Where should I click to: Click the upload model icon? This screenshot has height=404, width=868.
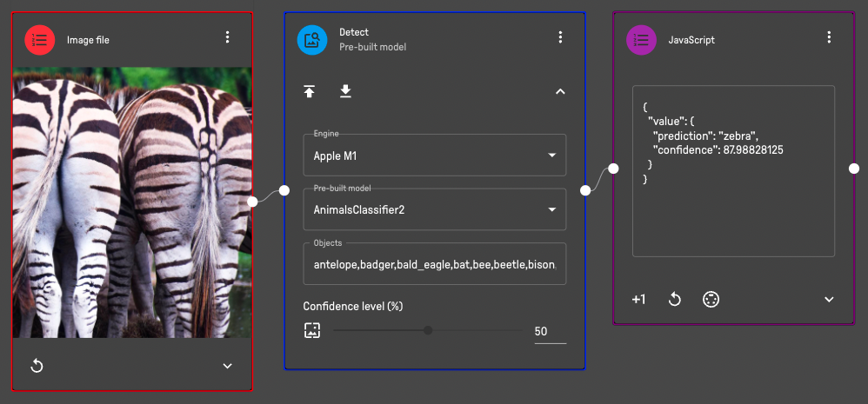[x=310, y=91]
